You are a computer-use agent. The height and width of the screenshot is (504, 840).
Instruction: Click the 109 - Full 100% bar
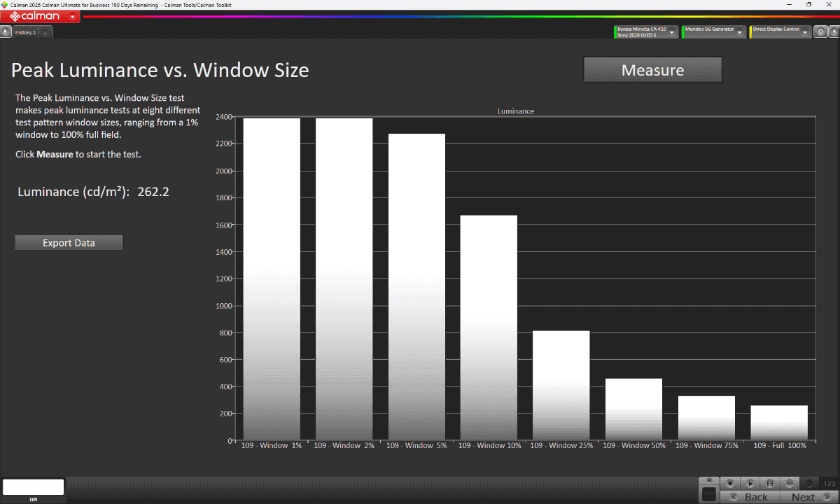(x=779, y=423)
